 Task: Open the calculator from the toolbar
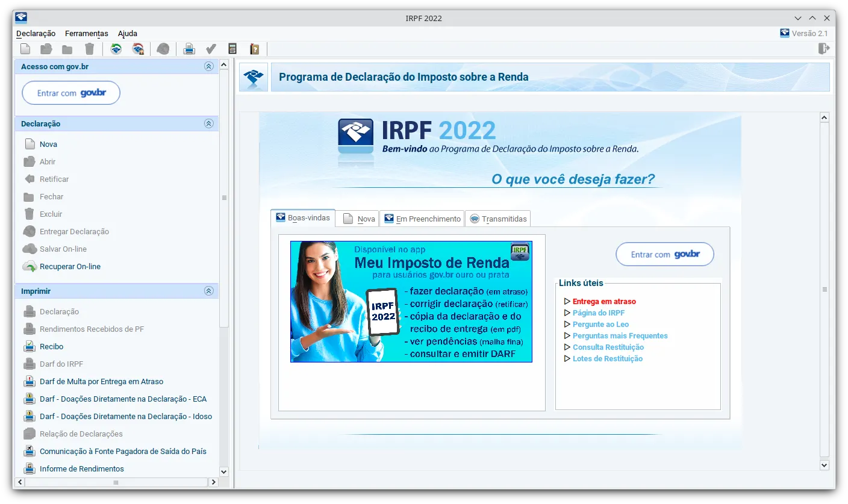pyautogui.click(x=232, y=49)
